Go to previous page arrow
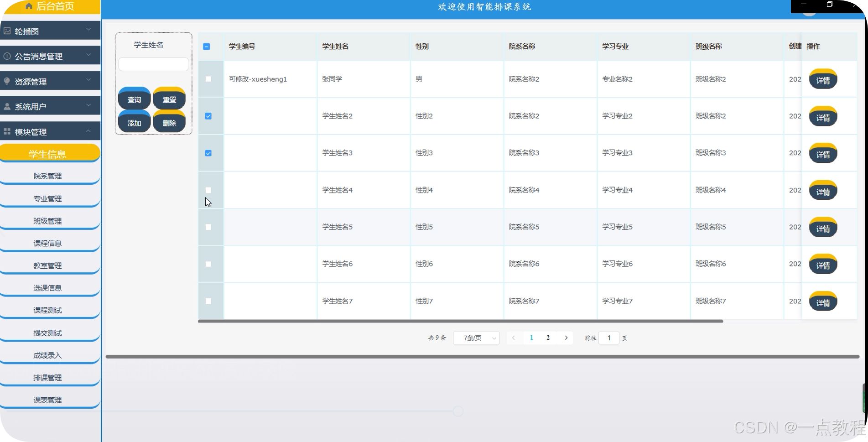Image resolution: width=868 pixels, height=442 pixels. [514, 338]
